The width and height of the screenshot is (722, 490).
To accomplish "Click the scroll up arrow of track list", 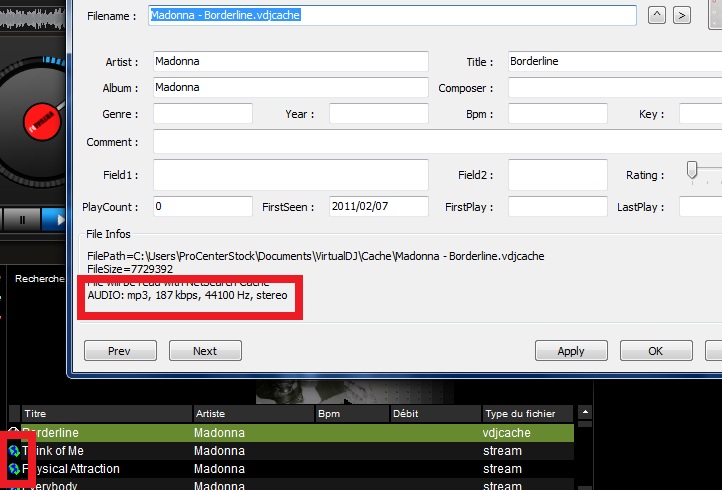I will click(x=585, y=412).
